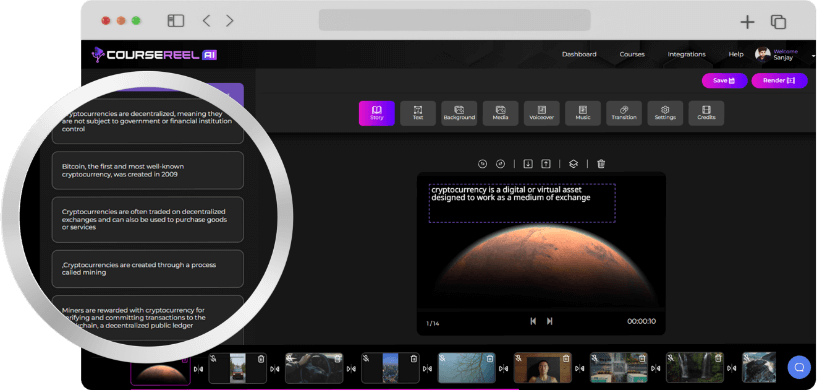Toggle mute on the waterfall clip
Screen dimensions: 818x390
click(671, 359)
